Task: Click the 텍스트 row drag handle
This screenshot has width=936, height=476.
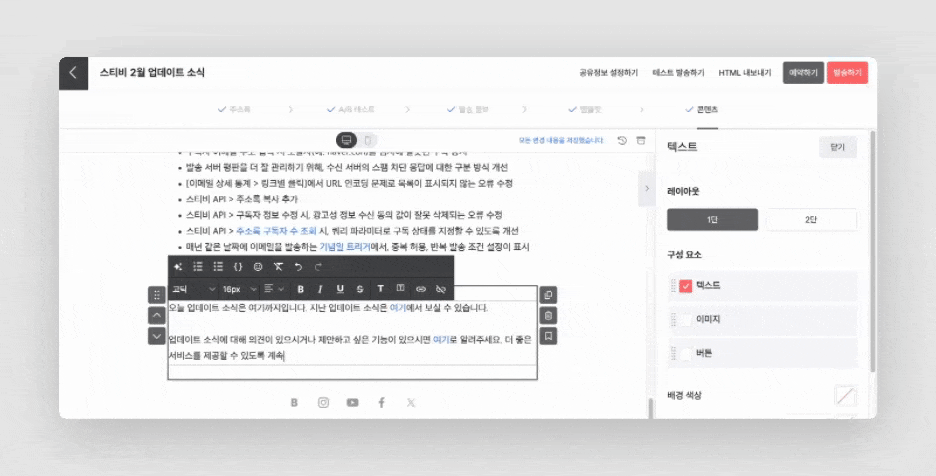Action: tap(673, 286)
